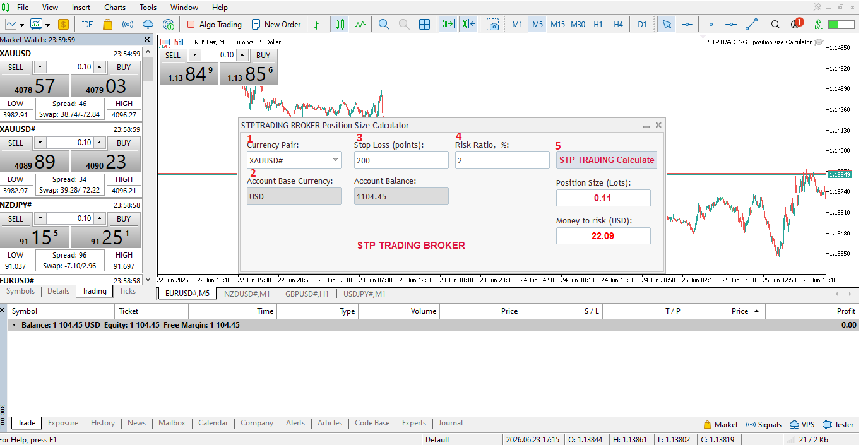Switch chart to candlesticks type
The image size is (868, 445).
(340, 25)
